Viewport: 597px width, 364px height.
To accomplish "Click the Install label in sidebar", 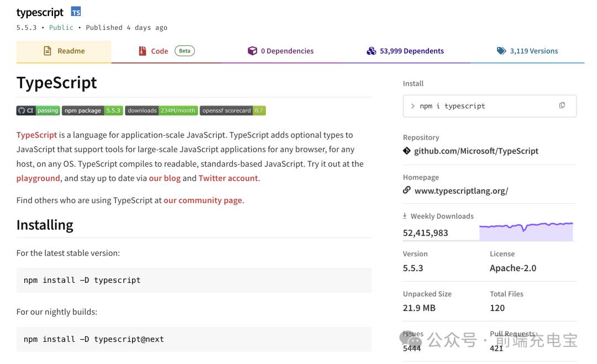I will [x=413, y=83].
